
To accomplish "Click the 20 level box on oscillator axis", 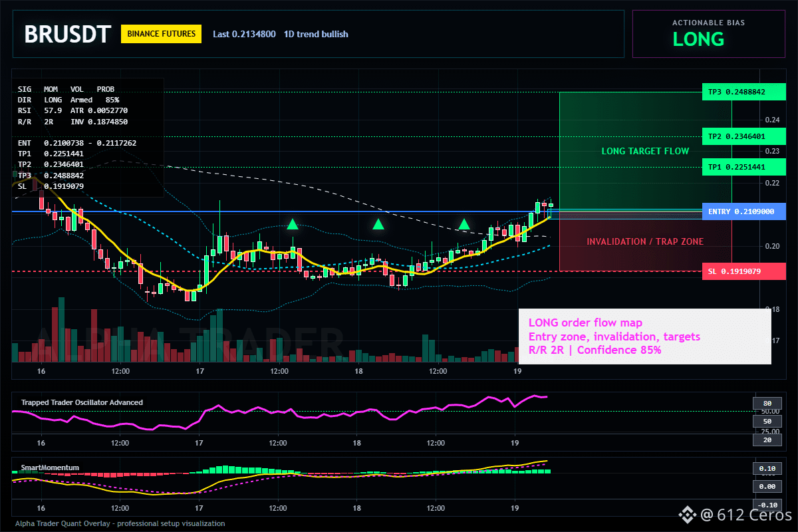I will tap(767, 440).
